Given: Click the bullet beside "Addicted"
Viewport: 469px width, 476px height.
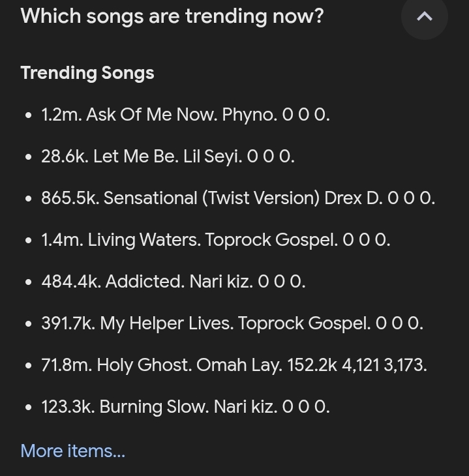Looking at the screenshot, I should tap(28, 282).
